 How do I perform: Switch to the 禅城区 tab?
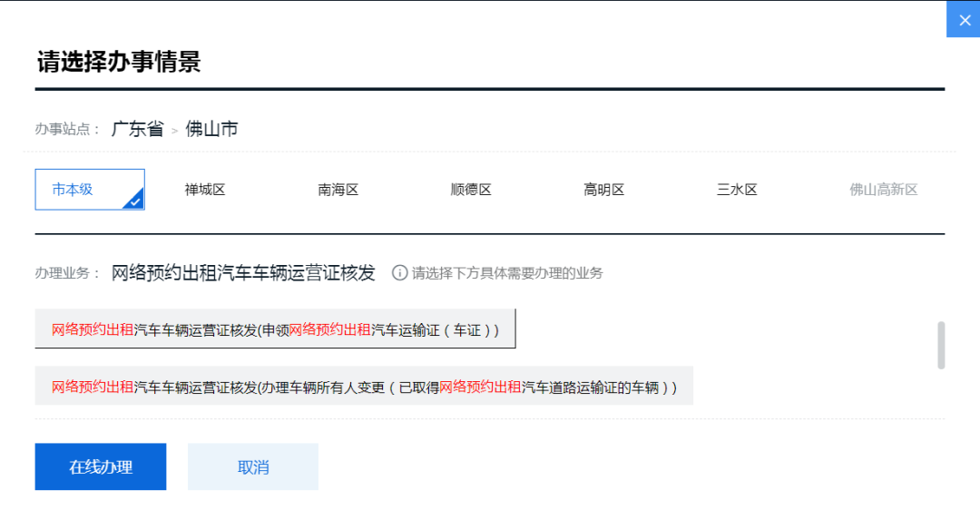[x=204, y=189]
